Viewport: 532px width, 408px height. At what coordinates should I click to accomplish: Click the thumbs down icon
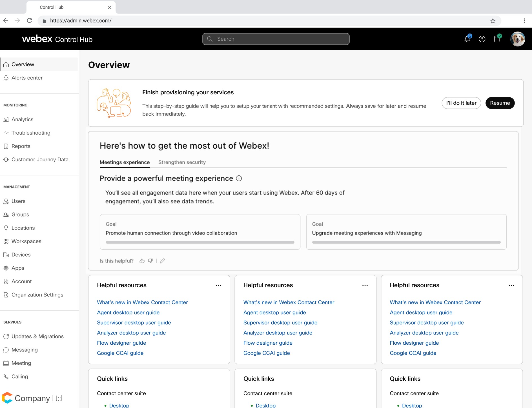(x=151, y=261)
